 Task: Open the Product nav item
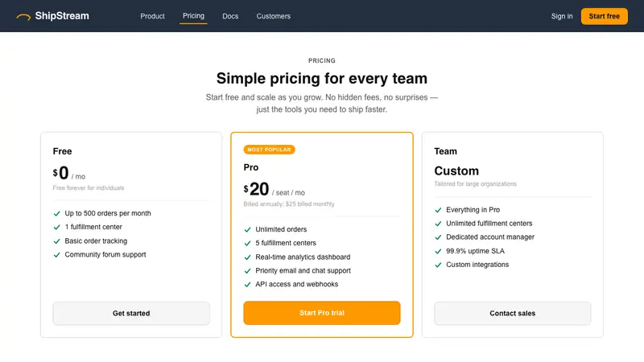(x=152, y=16)
